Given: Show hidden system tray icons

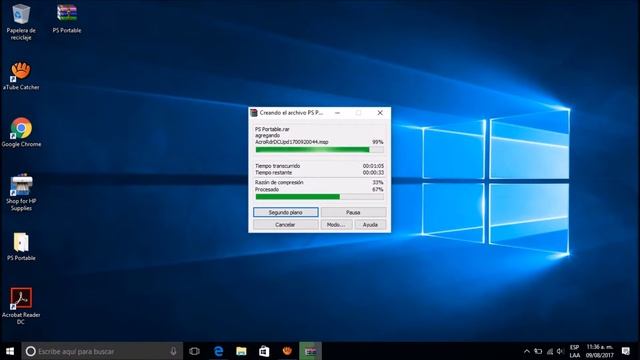Looking at the screenshot, I should 527,351.
